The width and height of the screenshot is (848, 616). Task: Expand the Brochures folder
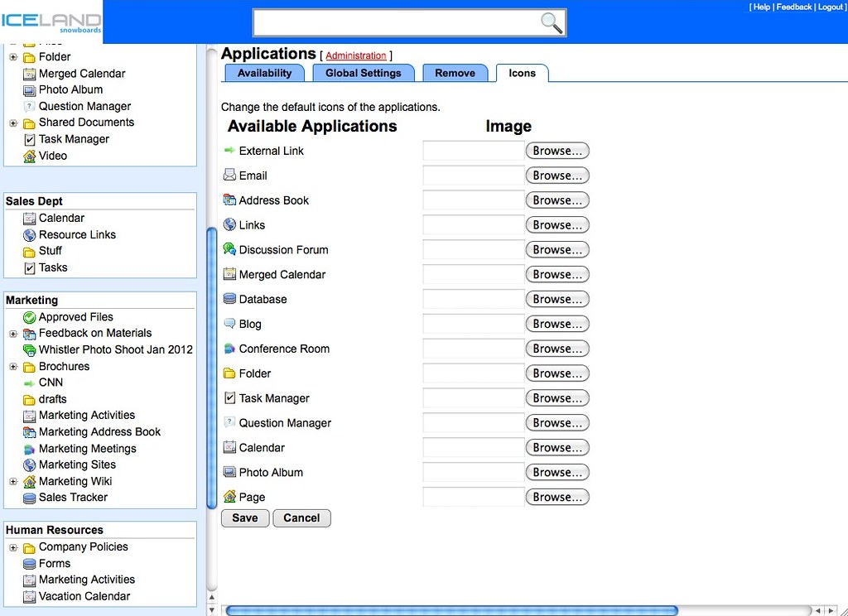click(12, 366)
